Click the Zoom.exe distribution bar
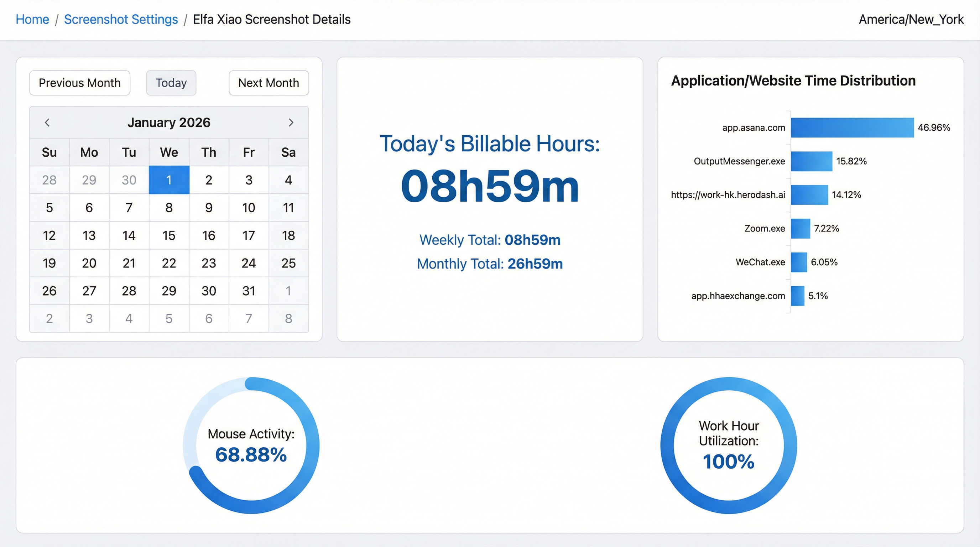The height and width of the screenshot is (547, 980). coord(801,229)
